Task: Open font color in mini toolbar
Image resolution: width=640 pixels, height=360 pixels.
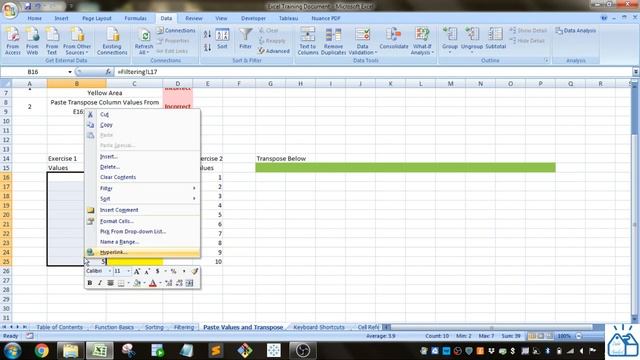Action: (x=153, y=283)
